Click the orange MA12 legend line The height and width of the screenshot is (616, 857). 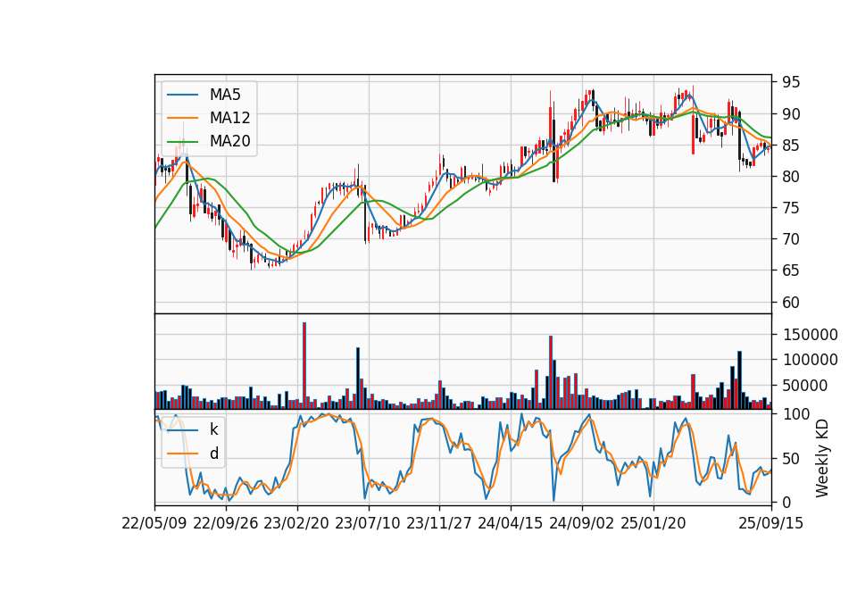pos(182,118)
